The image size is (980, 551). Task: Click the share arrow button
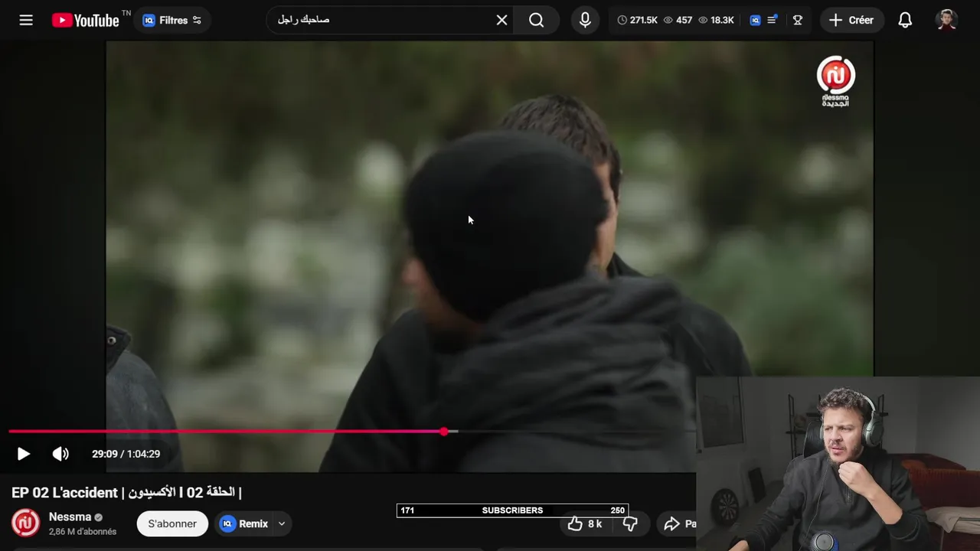click(x=678, y=523)
